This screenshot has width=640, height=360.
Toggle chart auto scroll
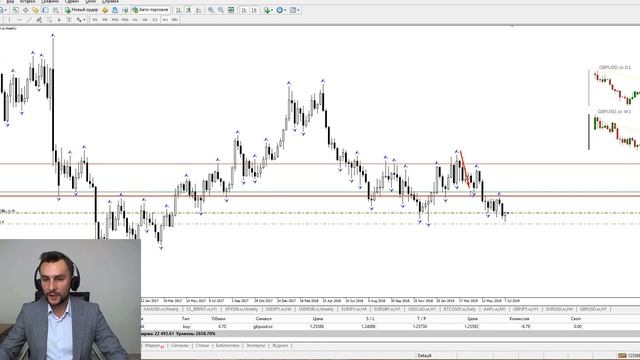244,10
